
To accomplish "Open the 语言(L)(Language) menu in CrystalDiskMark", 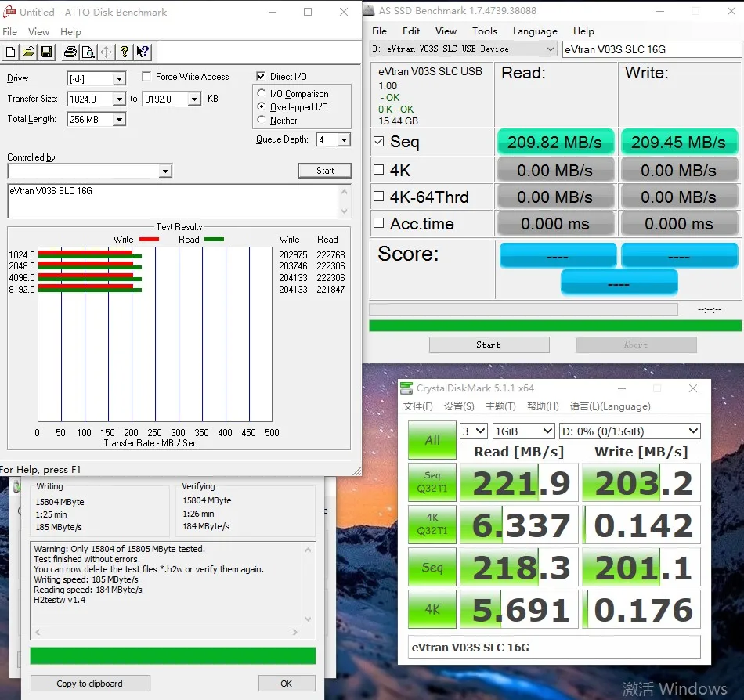I will pyautogui.click(x=610, y=406).
